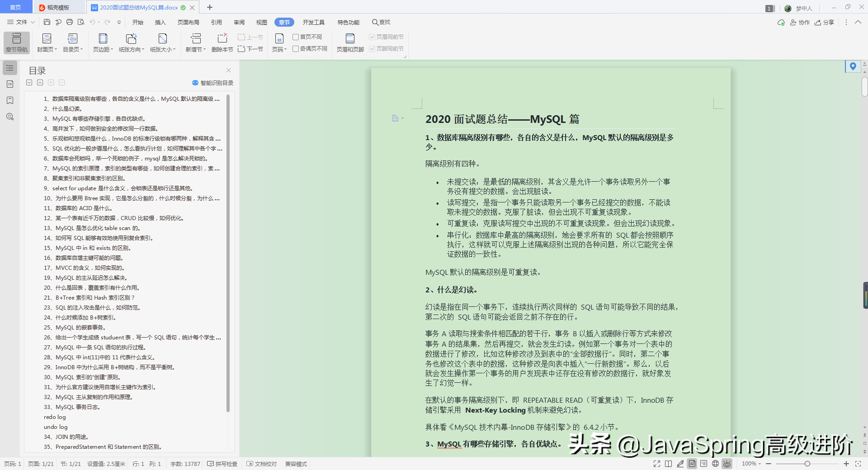
Task: Check the 奇偶页不同 checkbox
Action: (x=296, y=49)
